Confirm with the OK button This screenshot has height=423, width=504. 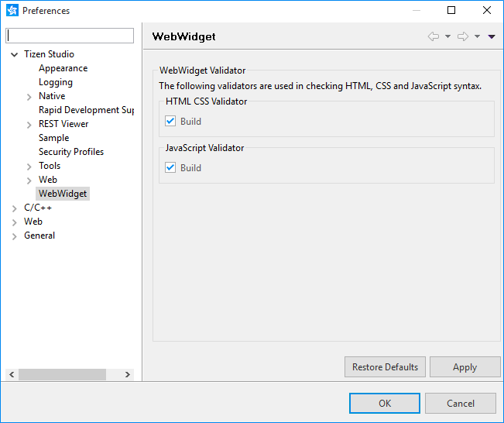[x=385, y=403]
